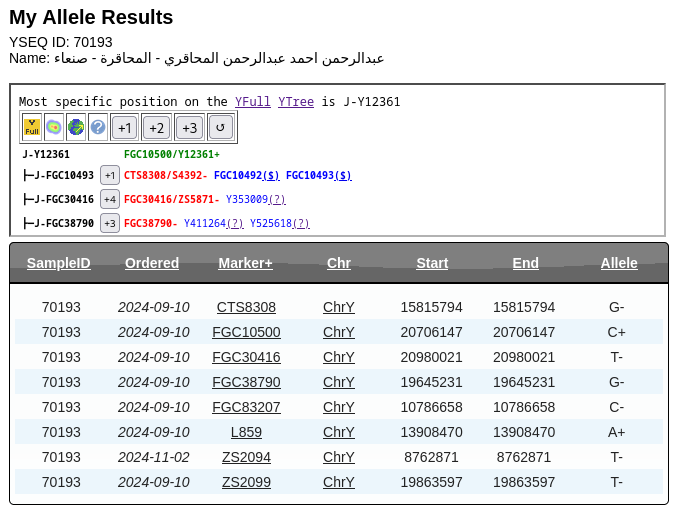Expand tree by +3 levels
The image size is (679, 517).
pyautogui.click(x=189, y=128)
